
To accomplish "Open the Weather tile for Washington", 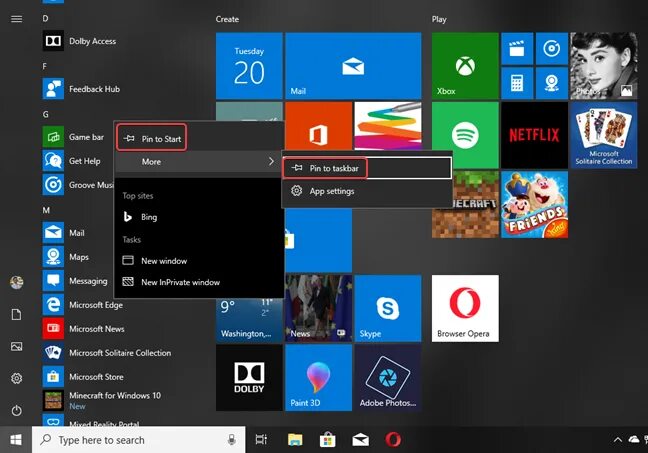I will (x=249, y=320).
